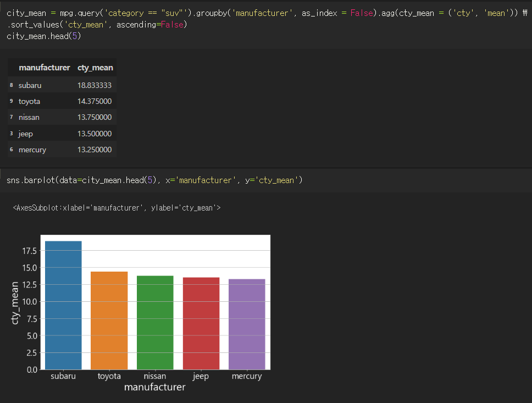Click the manufacturer x-axis title
532x403 pixels.
pyautogui.click(x=155, y=387)
